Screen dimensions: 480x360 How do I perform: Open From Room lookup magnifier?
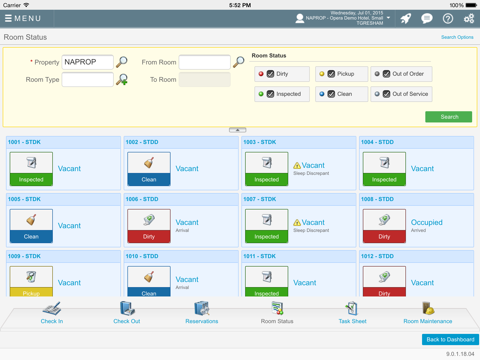pos(239,62)
